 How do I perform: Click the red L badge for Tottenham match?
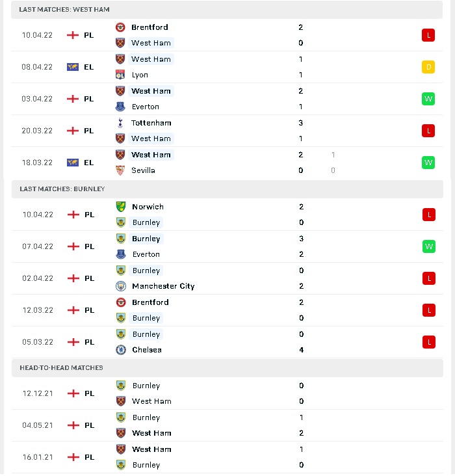coord(428,131)
